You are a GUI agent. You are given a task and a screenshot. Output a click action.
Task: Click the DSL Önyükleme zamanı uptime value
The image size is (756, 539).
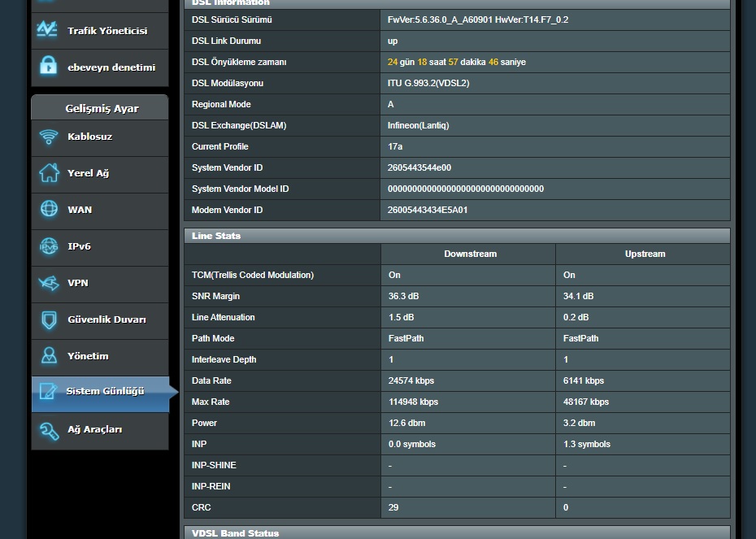click(x=456, y=62)
